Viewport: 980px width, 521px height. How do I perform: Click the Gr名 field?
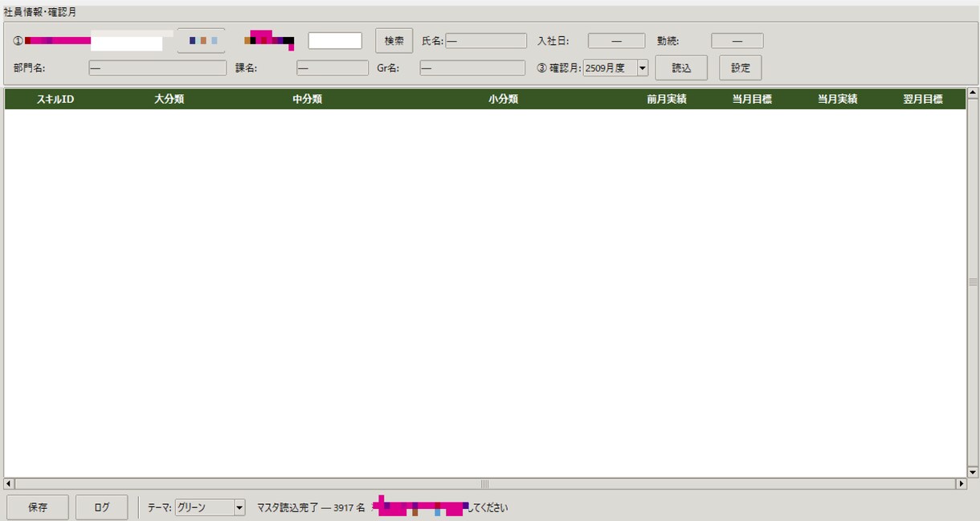[x=472, y=68]
